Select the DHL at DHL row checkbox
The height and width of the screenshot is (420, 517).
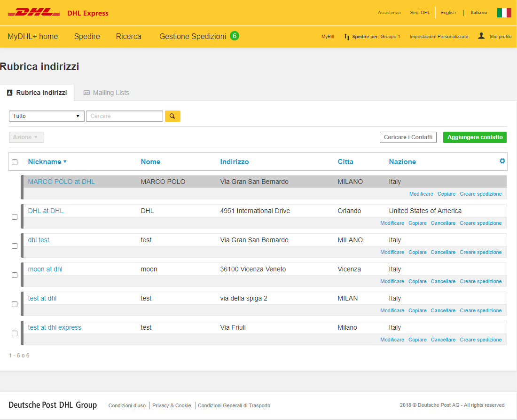coord(15,217)
